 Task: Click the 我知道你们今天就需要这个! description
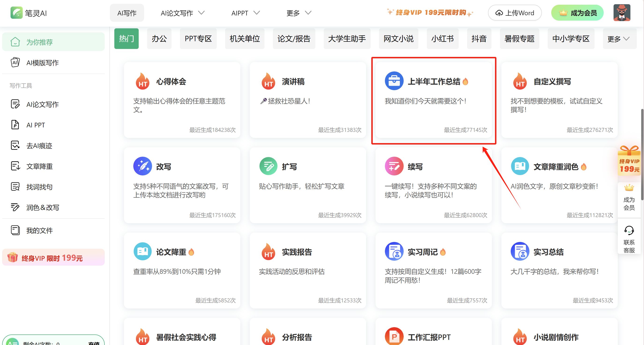tap(425, 101)
